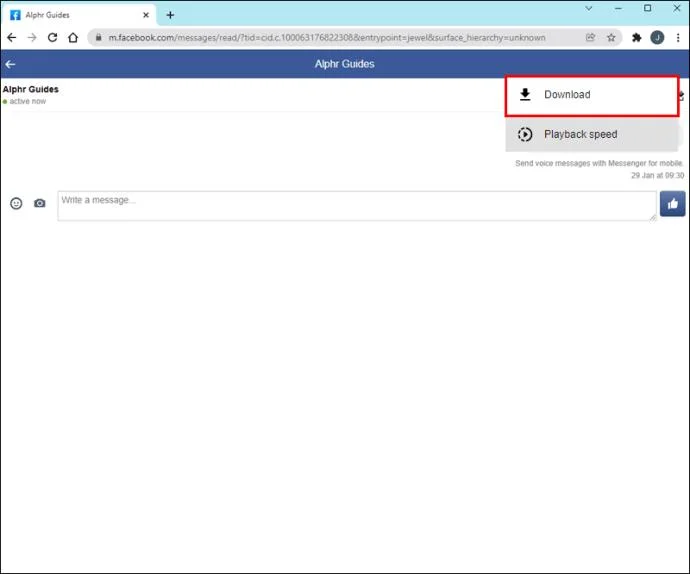Maximize the browser window
This screenshot has height=574, width=690.
(647, 8)
